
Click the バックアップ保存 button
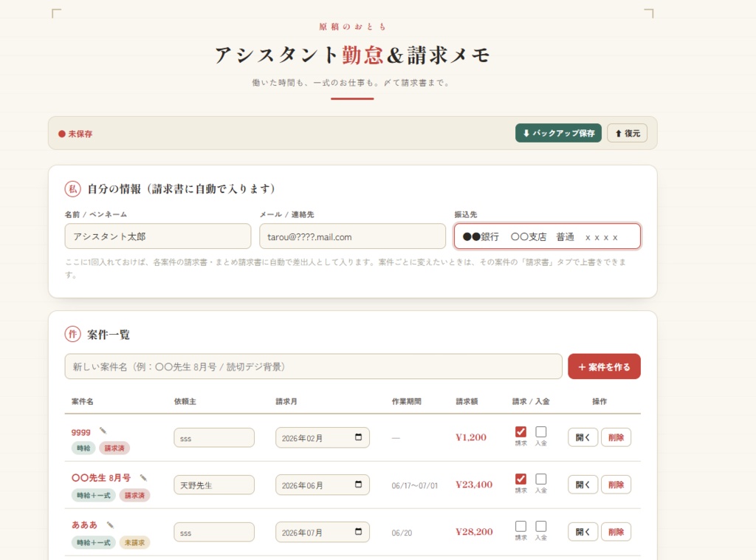pyautogui.click(x=558, y=133)
